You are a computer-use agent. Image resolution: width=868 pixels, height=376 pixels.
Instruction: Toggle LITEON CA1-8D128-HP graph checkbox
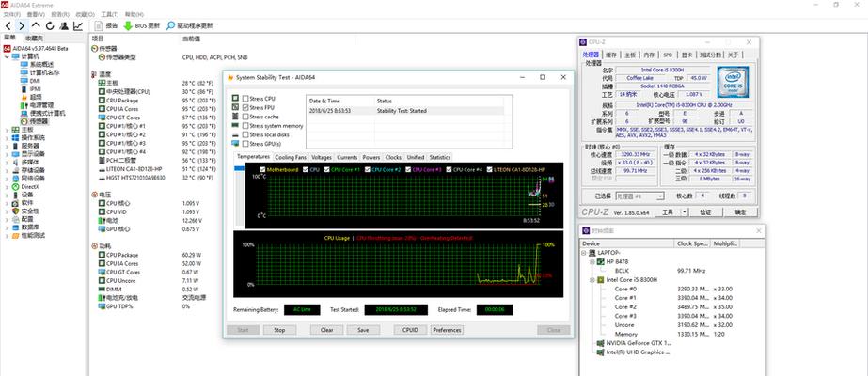pos(489,170)
